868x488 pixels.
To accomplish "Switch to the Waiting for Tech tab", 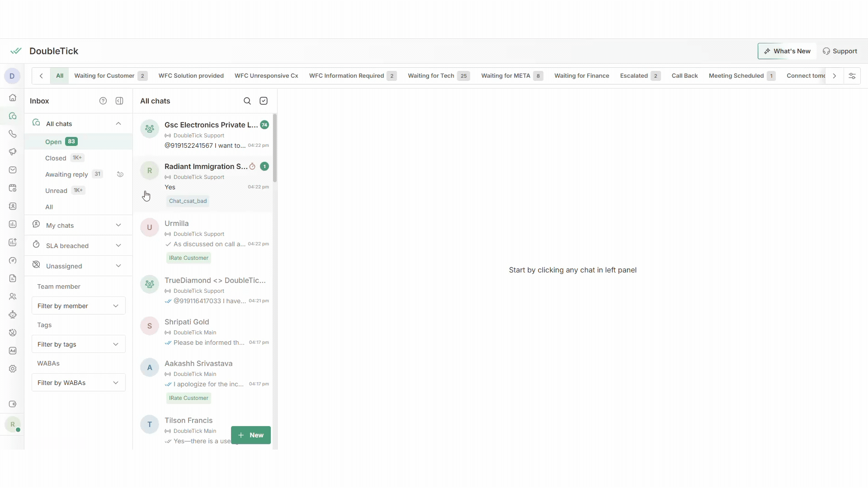I will click(431, 76).
